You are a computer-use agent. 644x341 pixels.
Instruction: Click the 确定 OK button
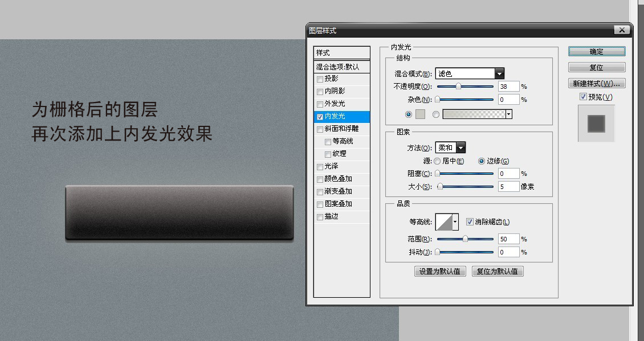tap(597, 52)
